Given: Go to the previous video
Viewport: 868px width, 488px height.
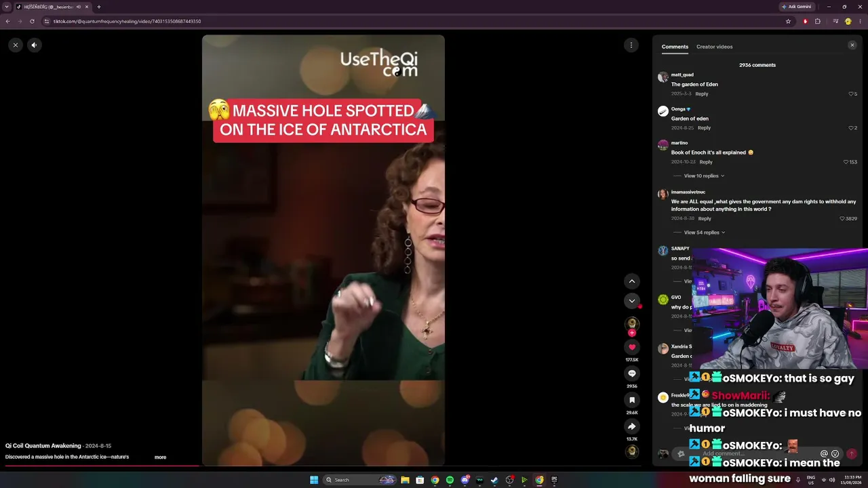Looking at the screenshot, I should [632, 281].
